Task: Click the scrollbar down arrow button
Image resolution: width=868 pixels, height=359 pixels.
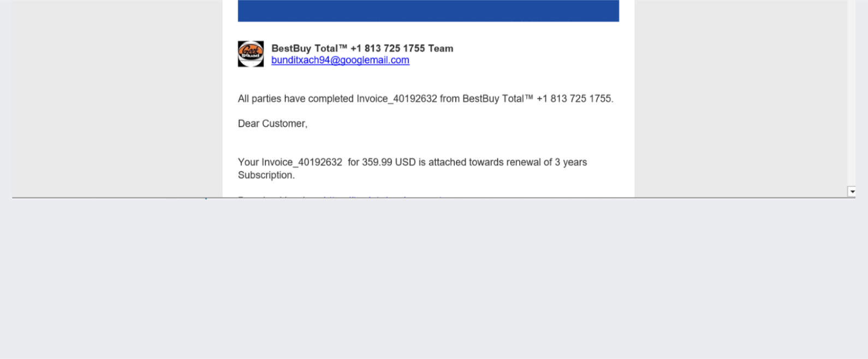Action: (x=852, y=192)
